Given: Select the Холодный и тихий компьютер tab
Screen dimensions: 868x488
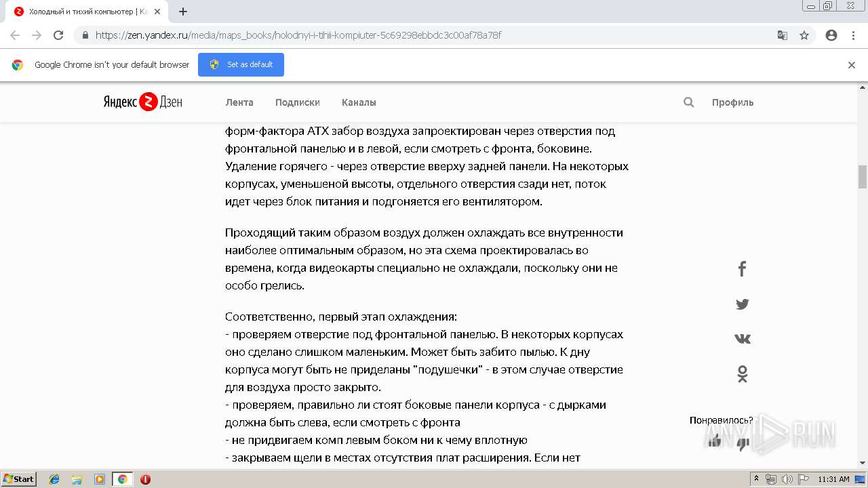Looking at the screenshot, I should [x=86, y=12].
